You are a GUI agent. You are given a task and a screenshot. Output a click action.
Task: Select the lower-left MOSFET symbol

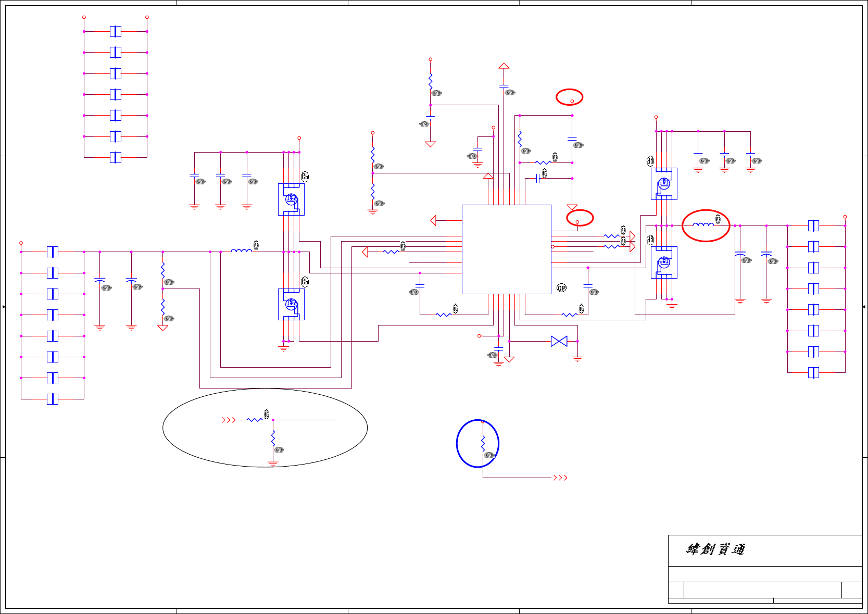291,304
